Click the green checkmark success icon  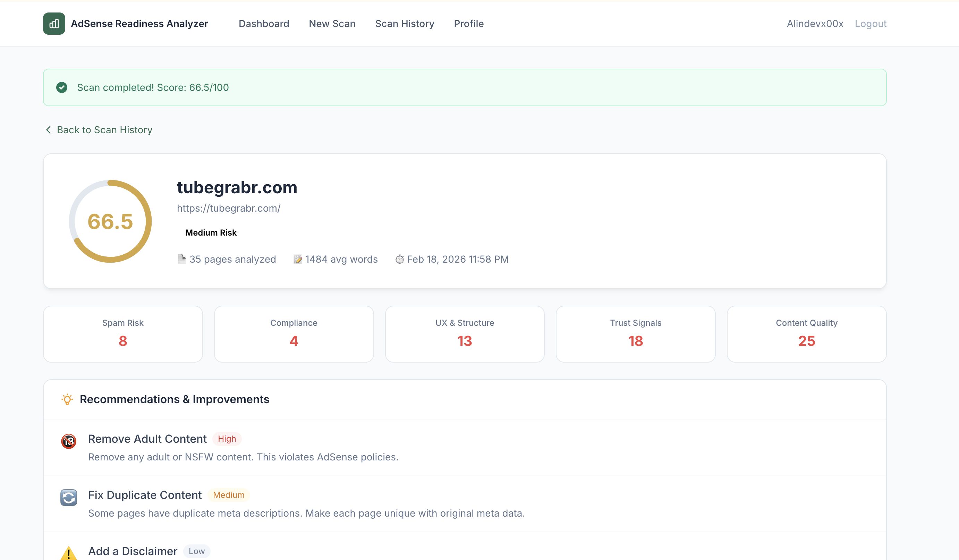[62, 87]
